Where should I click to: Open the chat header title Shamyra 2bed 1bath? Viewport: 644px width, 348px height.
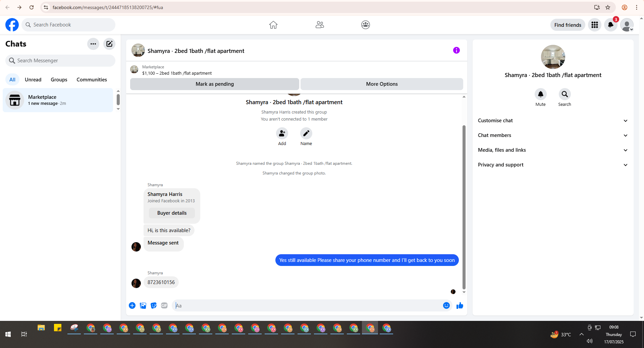196,51
